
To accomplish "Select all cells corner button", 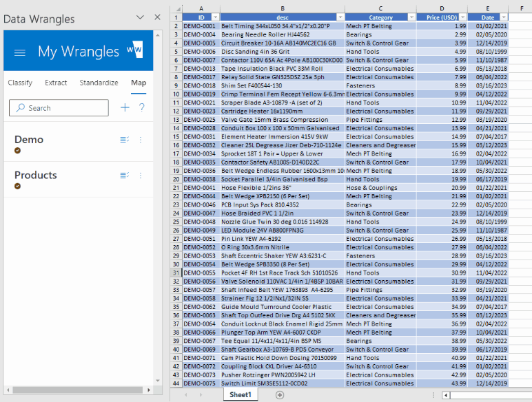I will tap(176, 8).
